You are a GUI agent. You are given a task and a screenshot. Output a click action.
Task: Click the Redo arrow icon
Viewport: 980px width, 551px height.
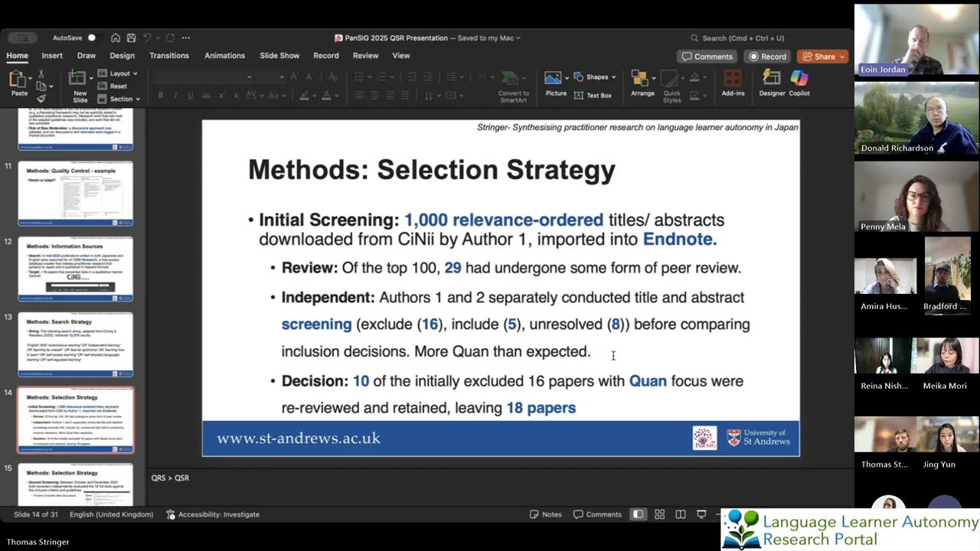click(x=170, y=37)
